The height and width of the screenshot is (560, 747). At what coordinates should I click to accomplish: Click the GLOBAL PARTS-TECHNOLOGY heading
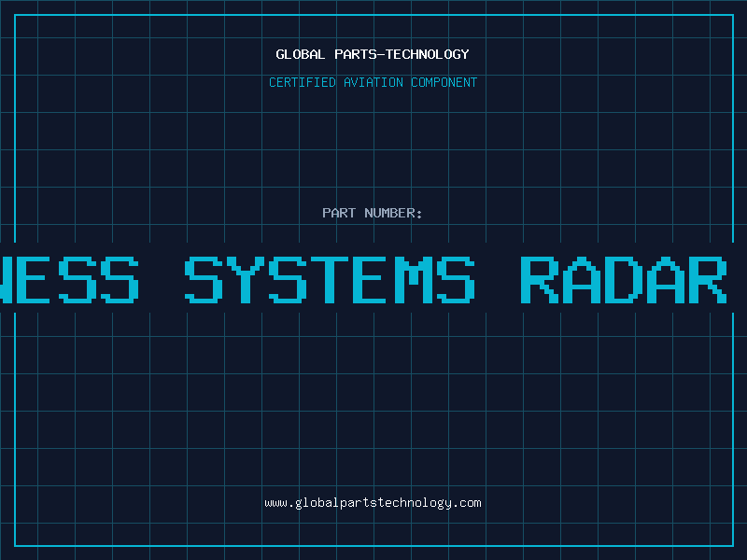373,54
